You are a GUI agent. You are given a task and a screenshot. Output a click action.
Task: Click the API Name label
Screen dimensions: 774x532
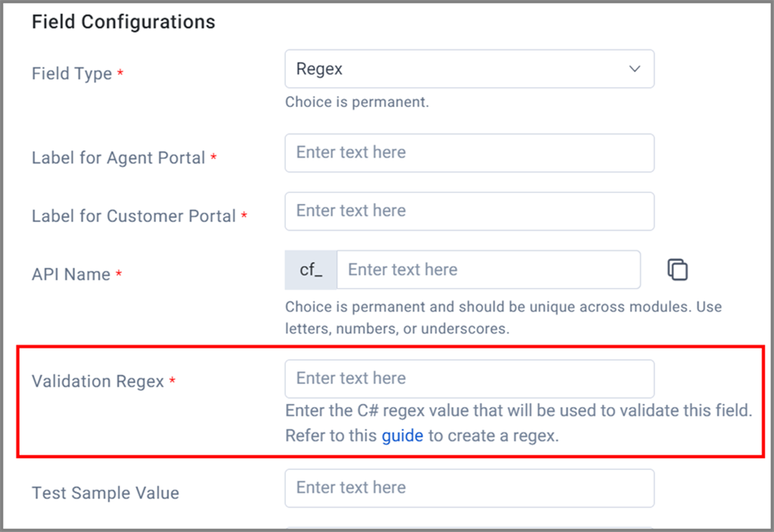(x=71, y=274)
